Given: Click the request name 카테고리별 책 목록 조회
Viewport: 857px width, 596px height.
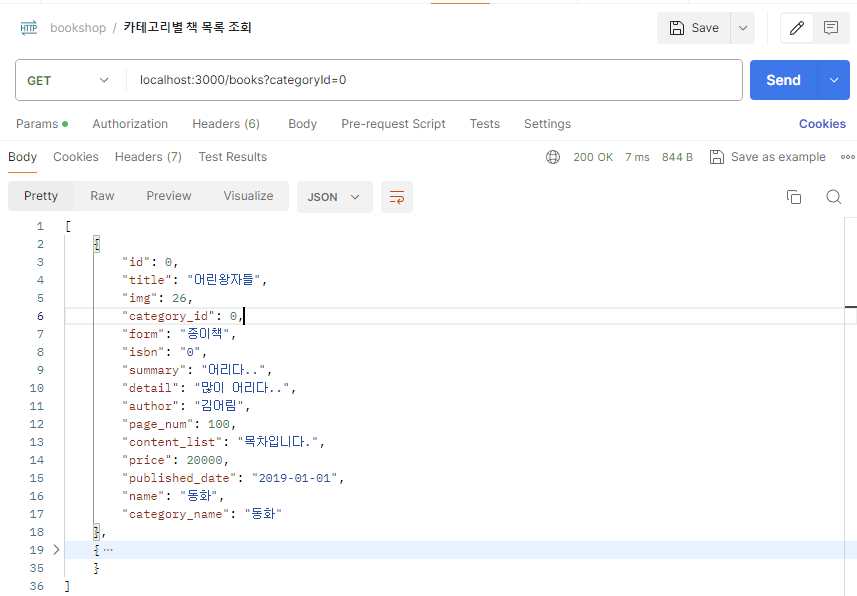Looking at the screenshot, I should click(187, 27).
